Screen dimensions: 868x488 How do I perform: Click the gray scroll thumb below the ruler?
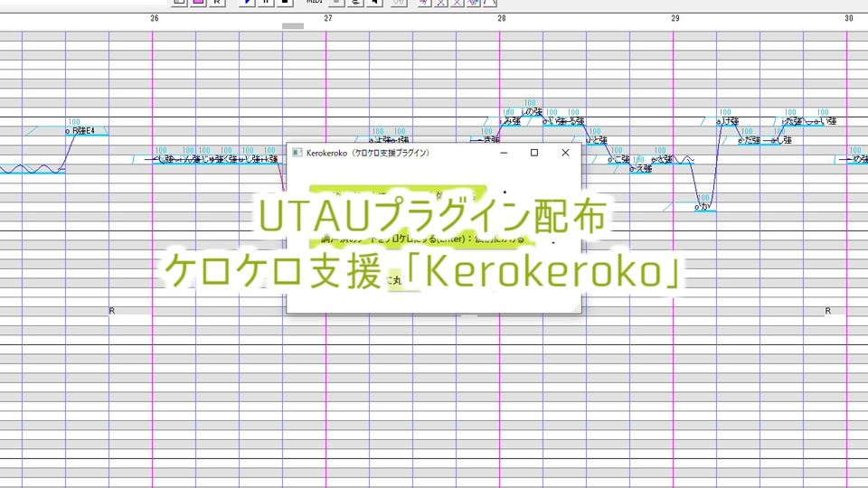(x=293, y=26)
